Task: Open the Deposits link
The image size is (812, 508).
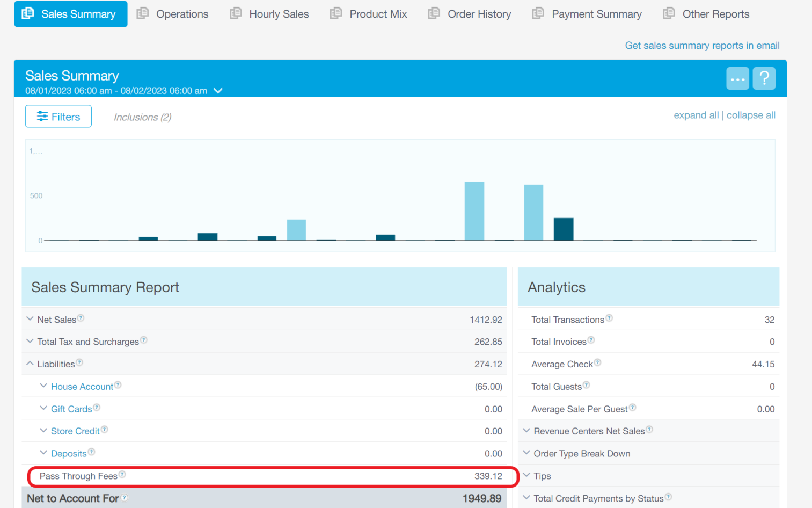Action: 69,454
